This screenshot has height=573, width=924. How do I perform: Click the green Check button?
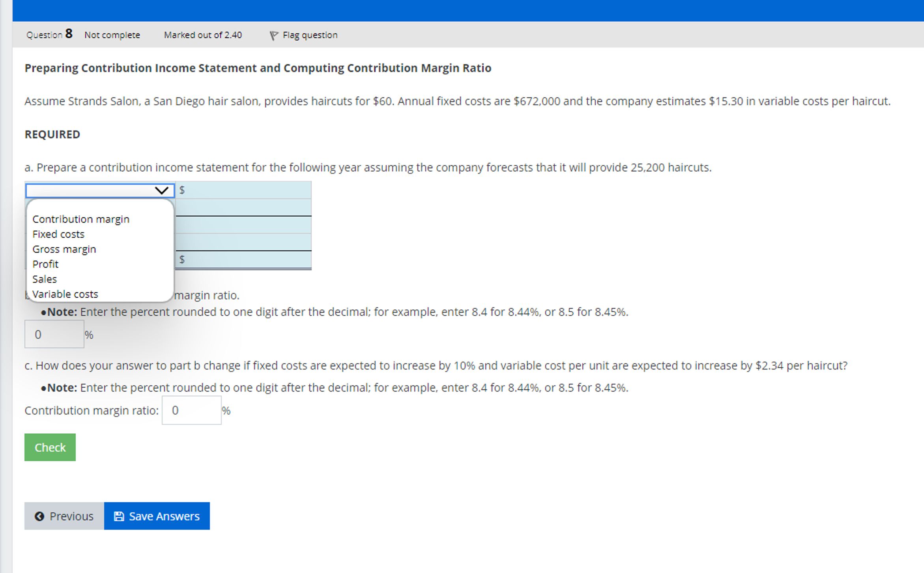50,447
